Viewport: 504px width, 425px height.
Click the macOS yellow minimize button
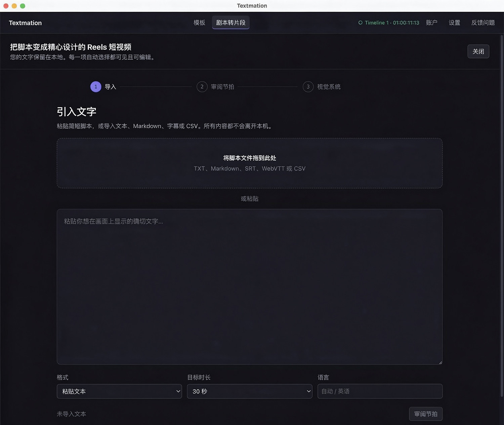click(x=14, y=6)
